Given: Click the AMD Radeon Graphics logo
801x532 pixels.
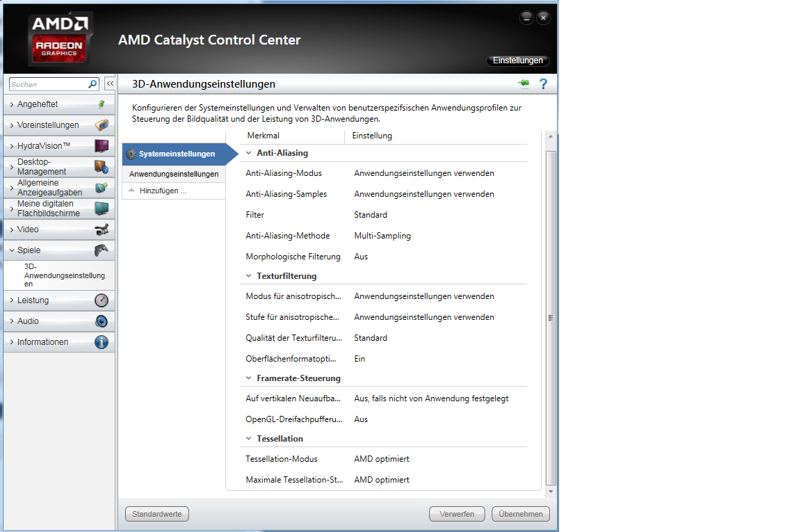Looking at the screenshot, I should click(x=60, y=39).
